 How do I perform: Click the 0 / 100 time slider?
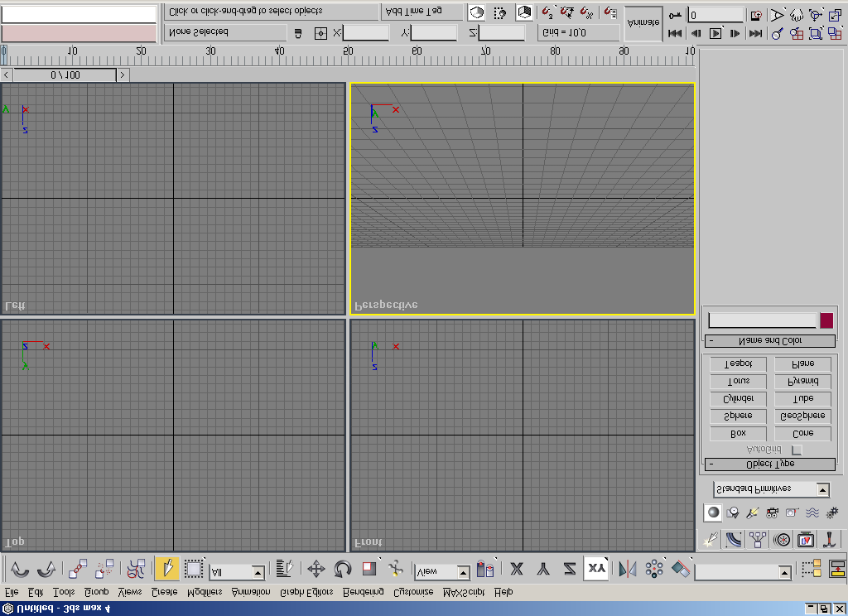coord(65,75)
